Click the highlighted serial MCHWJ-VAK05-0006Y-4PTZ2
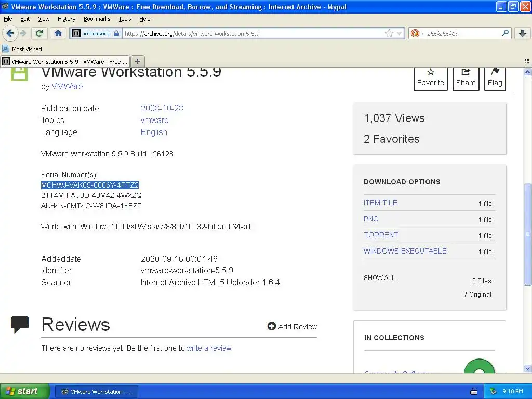This screenshot has height=399, width=532. tap(90, 185)
